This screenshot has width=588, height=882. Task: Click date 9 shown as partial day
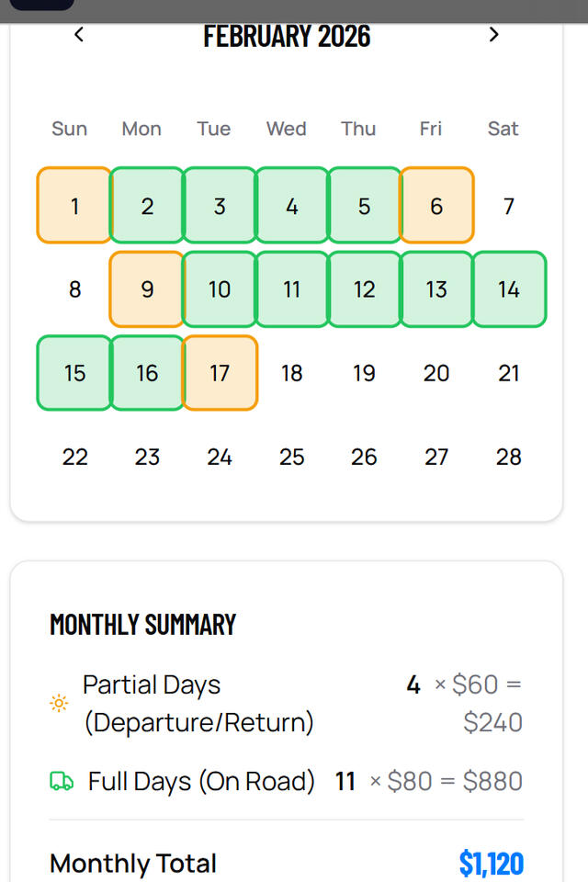(x=147, y=289)
